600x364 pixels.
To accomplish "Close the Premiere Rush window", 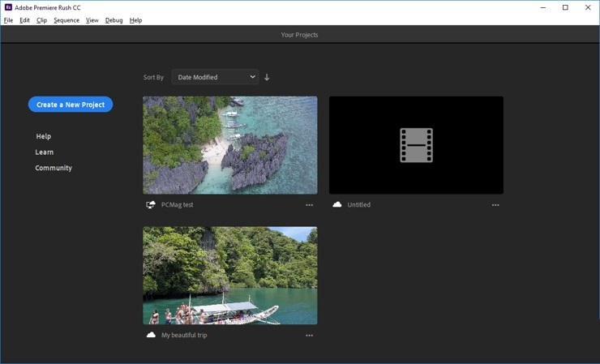I will point(588,7).
